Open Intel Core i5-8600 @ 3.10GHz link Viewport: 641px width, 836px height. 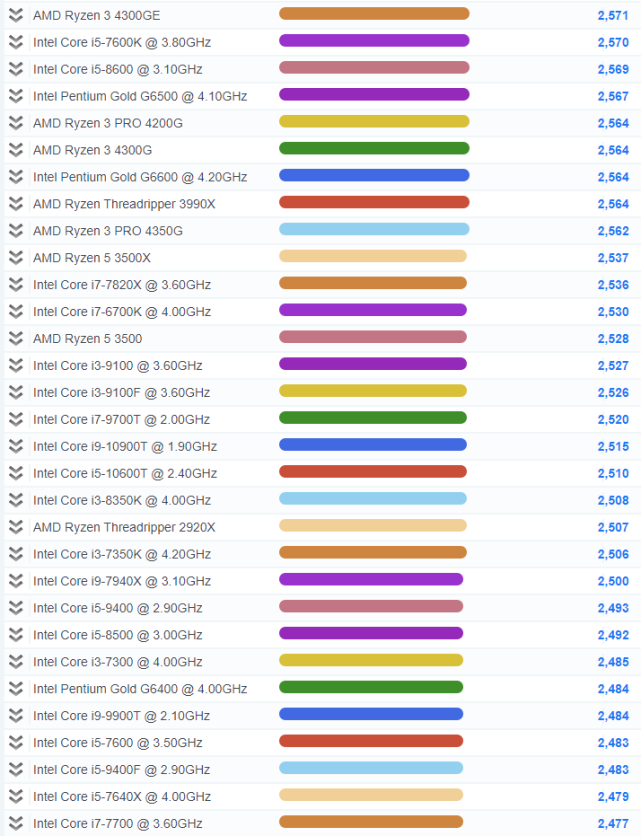[x=118, y=69]
